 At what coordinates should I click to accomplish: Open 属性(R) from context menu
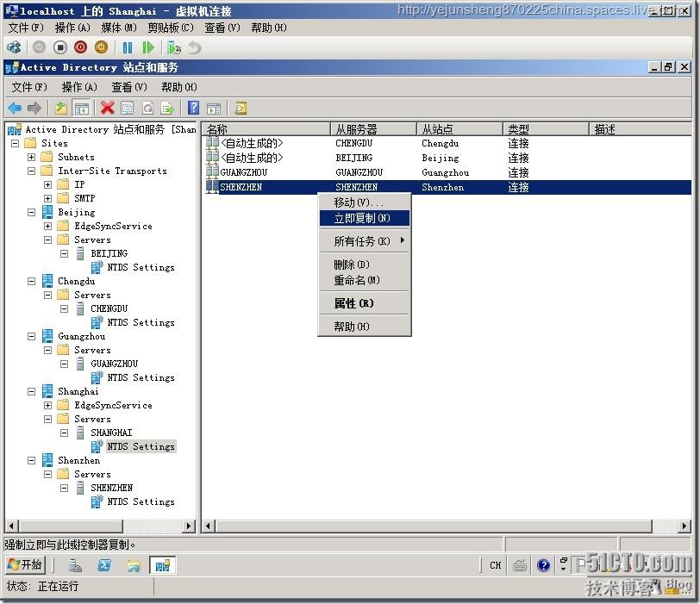coord(365,303)
